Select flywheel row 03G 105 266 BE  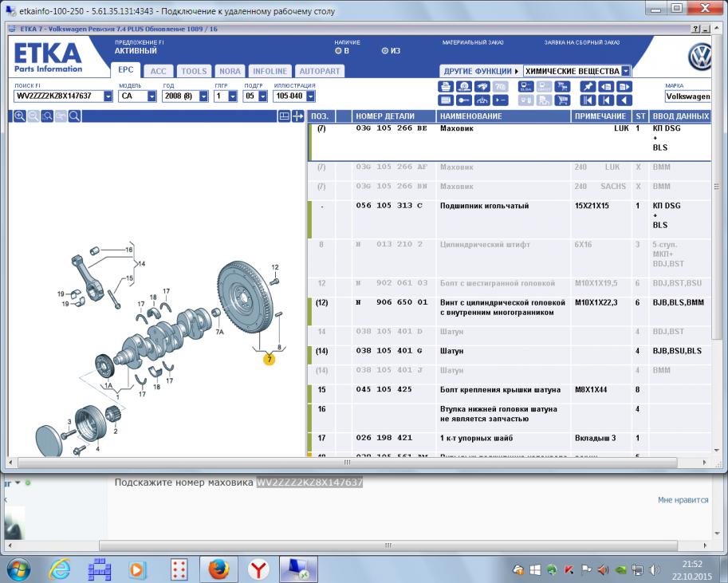click(510, 142)
